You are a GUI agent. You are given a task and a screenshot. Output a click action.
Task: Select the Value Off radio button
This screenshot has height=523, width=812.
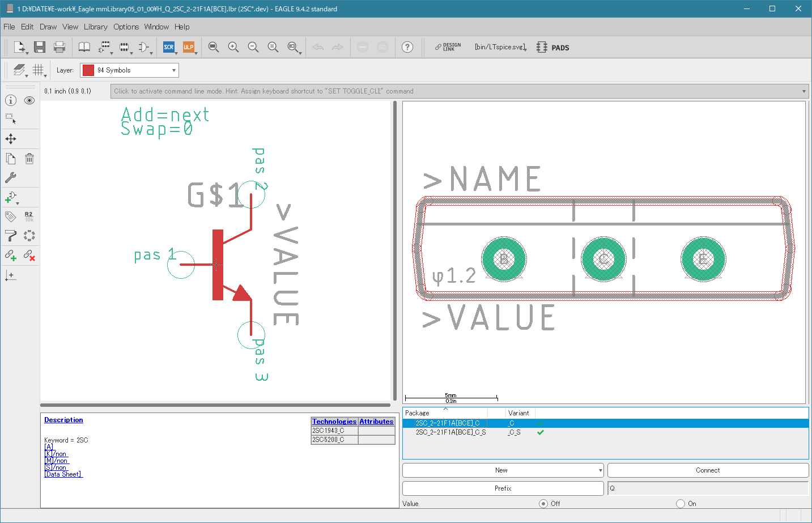coord(543,503)
